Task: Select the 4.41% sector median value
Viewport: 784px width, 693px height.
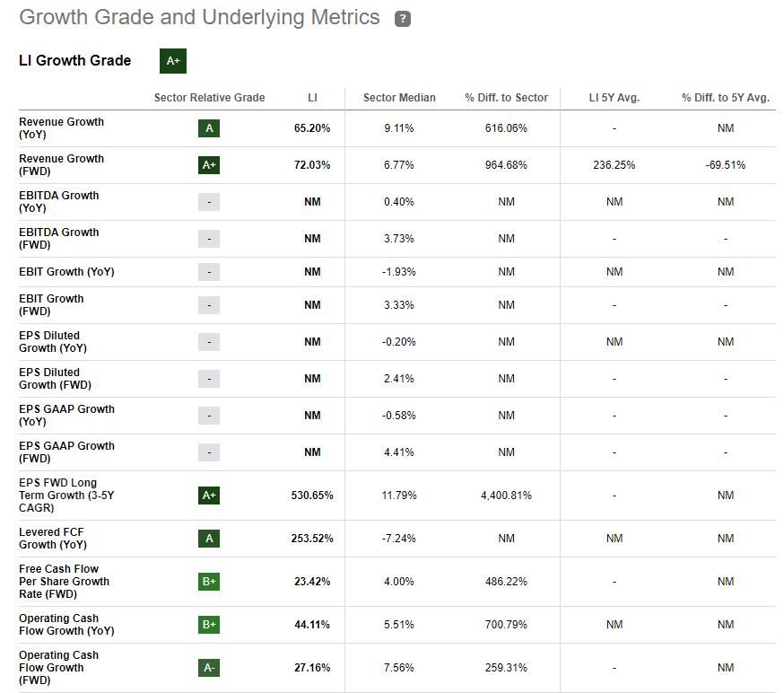Action: click(x=399, y=452)
